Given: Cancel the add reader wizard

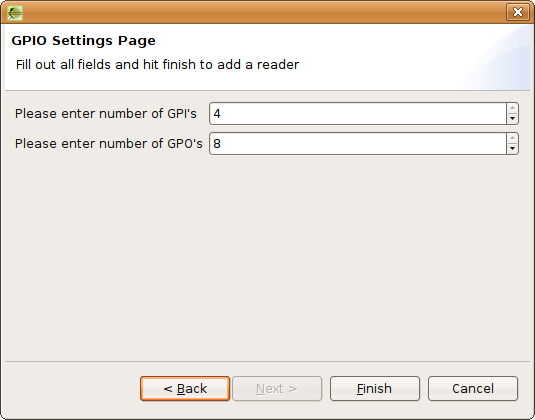Looking at the screenshot, I should 473,389.
